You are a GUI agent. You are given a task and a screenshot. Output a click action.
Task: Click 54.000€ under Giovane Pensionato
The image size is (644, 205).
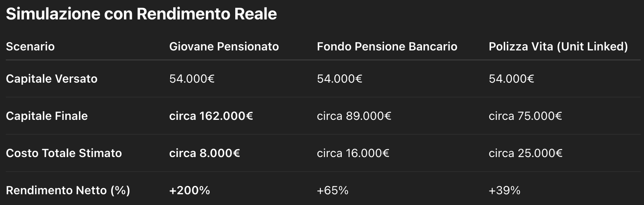point(192,79)
